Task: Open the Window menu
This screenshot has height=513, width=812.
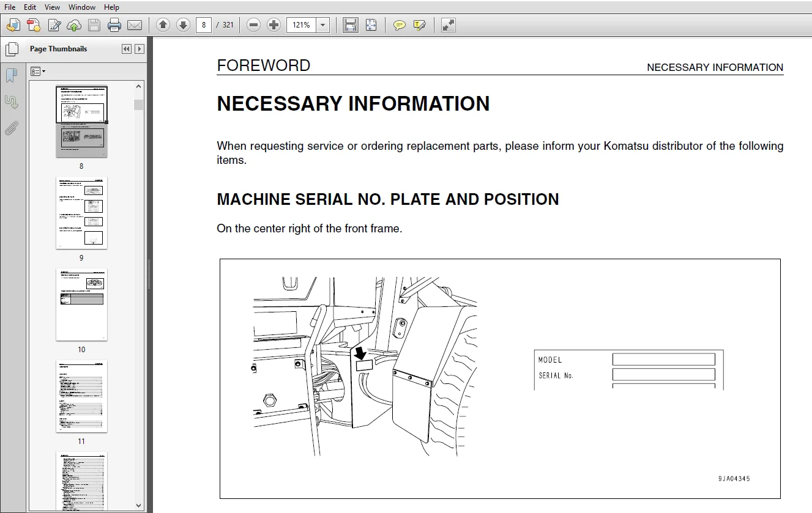Action: pos(82,7)
